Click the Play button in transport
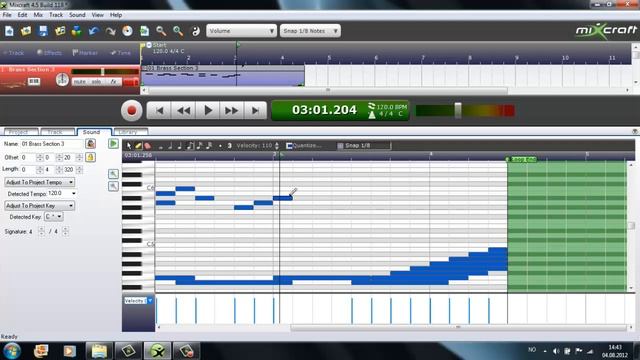 click(x=207, y=110)
